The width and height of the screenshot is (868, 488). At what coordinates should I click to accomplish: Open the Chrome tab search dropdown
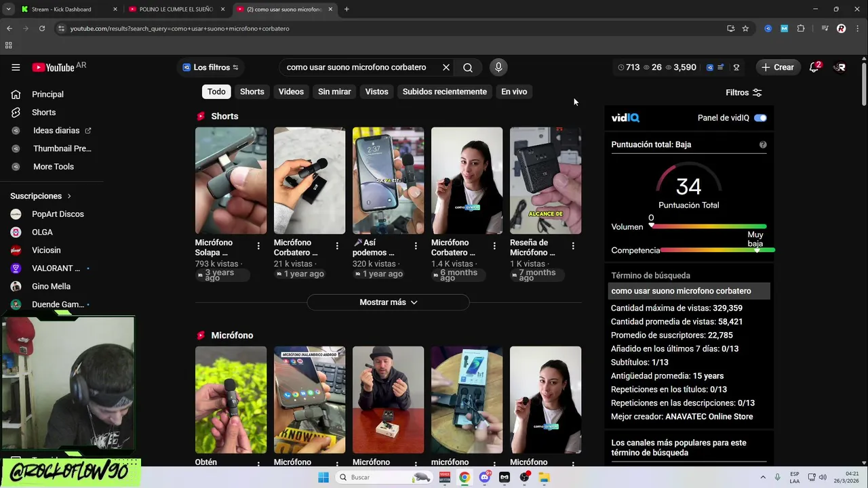8,9
